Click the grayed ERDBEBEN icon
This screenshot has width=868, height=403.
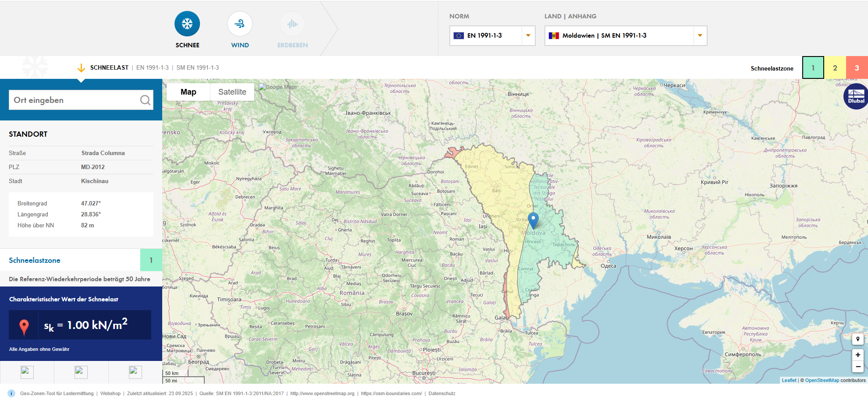click(292, 24)
